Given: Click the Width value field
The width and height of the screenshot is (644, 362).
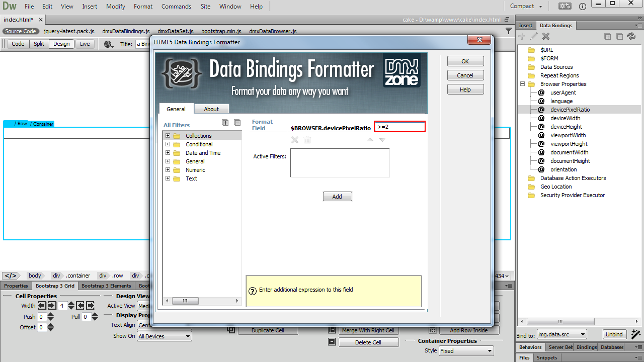Looking at the screenshot, I should pos(62,306).
